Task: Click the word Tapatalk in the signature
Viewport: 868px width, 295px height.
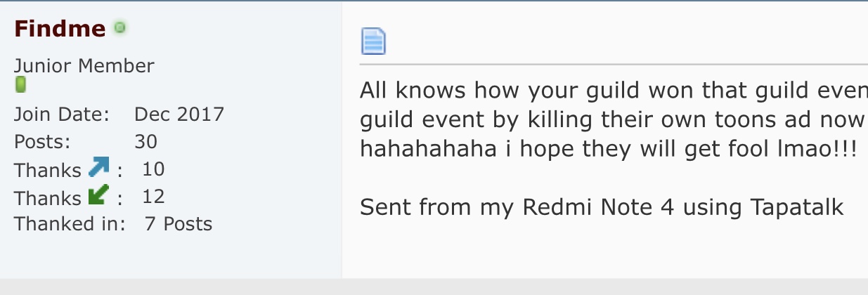Action: click(x=796, y=207)
